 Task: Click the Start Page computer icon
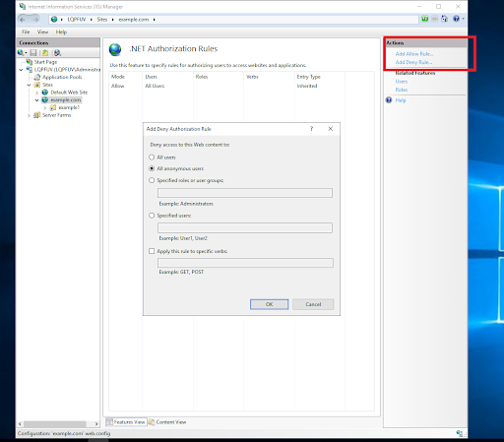[30, 62]
